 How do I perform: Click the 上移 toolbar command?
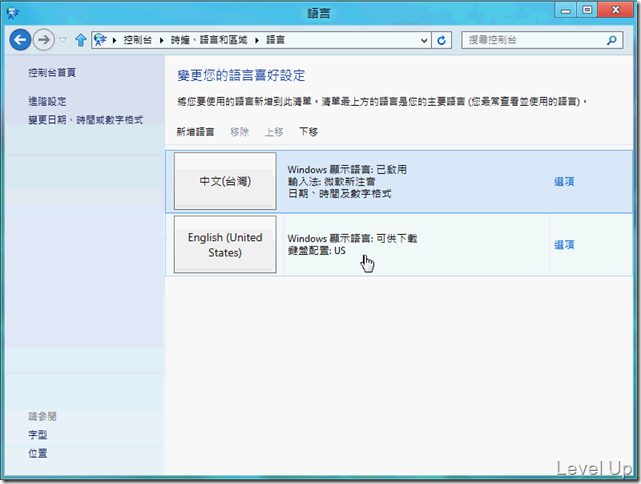click(274, 132)
